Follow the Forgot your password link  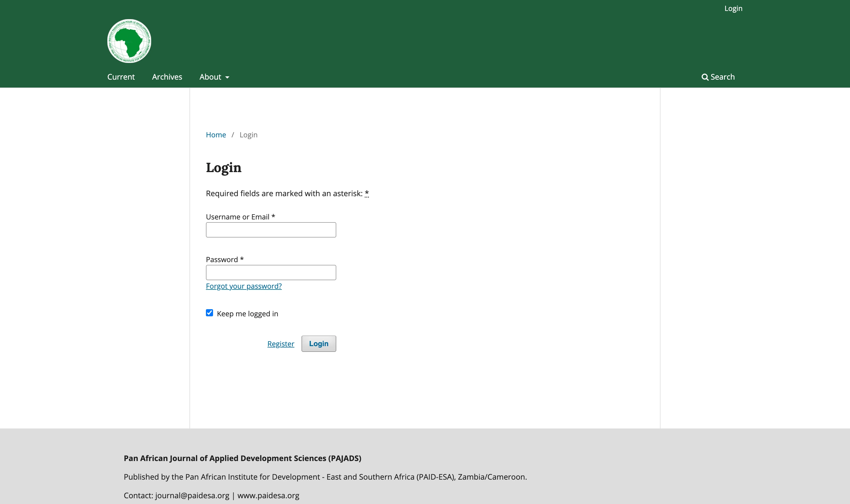point(243,286)
